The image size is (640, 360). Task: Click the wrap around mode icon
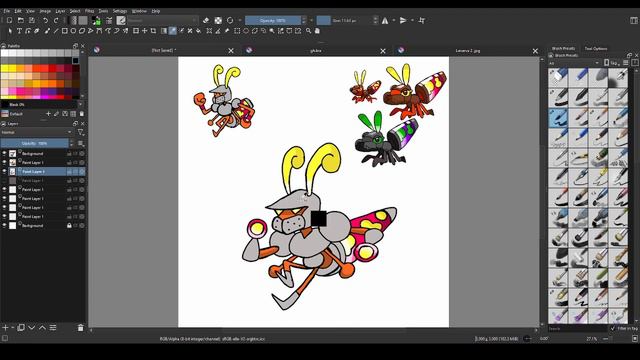pos(422,20)
